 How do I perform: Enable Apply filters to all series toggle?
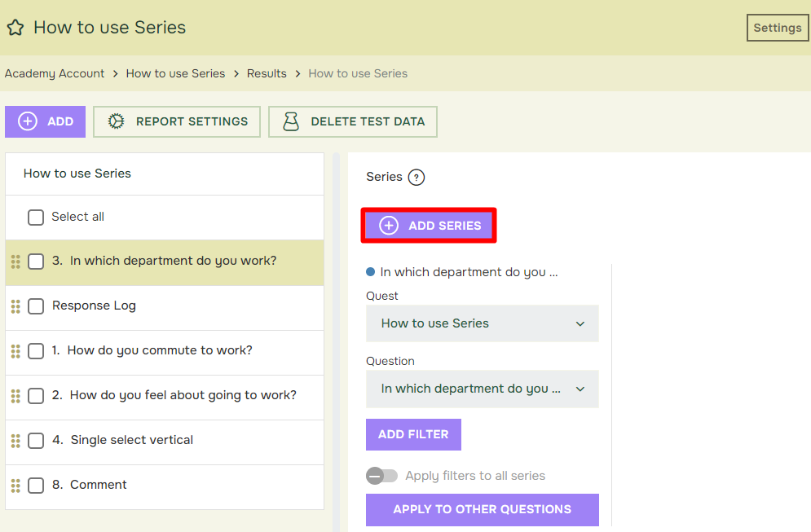tap(381, 476)
